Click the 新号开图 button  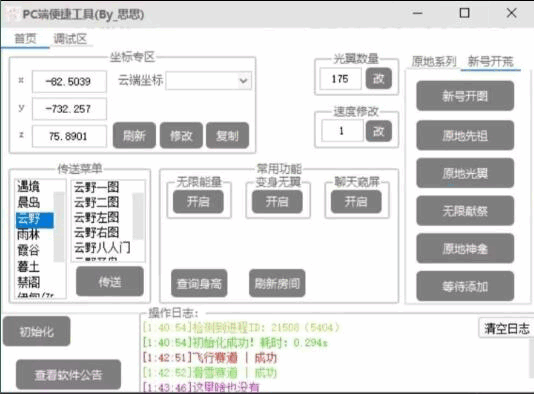pos(465,96)
